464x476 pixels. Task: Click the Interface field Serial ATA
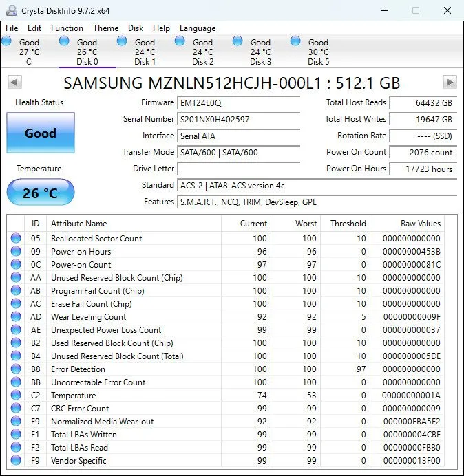238,136
